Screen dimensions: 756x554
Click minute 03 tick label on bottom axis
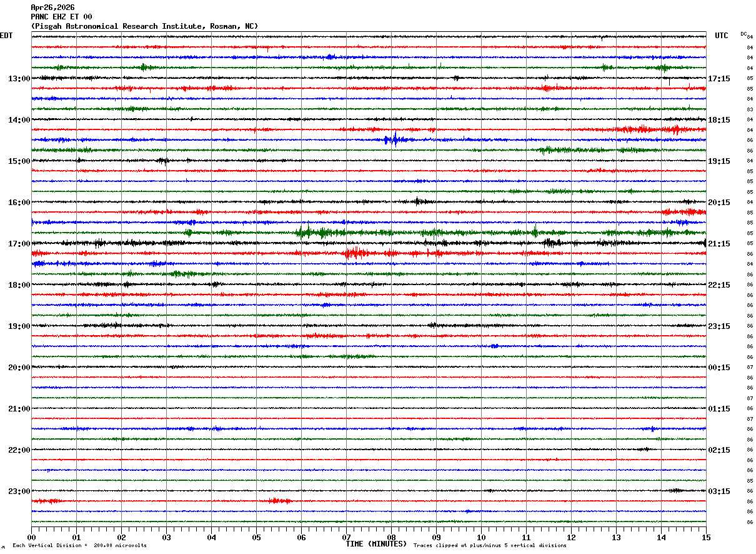[166, 537]
